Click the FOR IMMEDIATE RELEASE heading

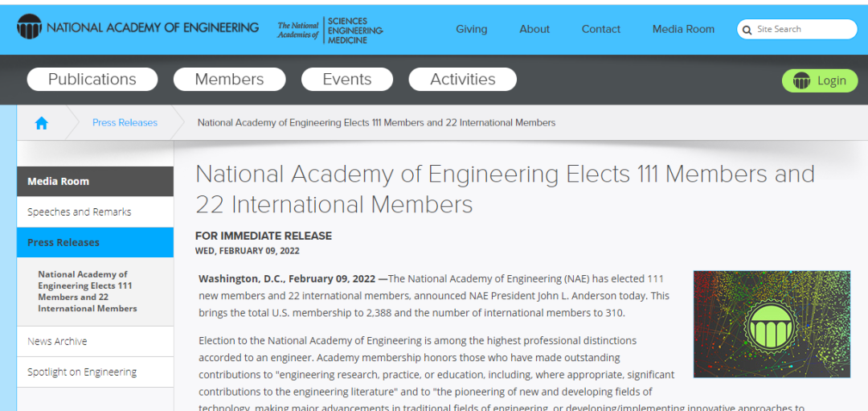point(264,236)
